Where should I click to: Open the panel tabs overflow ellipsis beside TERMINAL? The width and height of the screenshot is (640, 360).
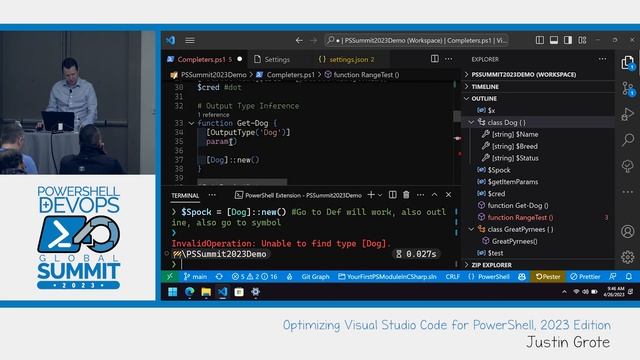[x=212, y=195]
